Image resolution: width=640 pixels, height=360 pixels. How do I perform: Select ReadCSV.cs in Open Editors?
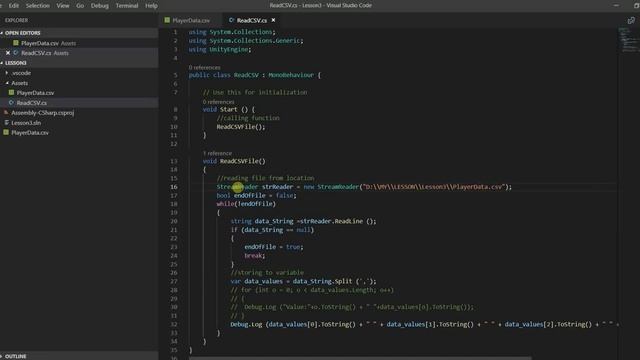(x=36, y=53)
